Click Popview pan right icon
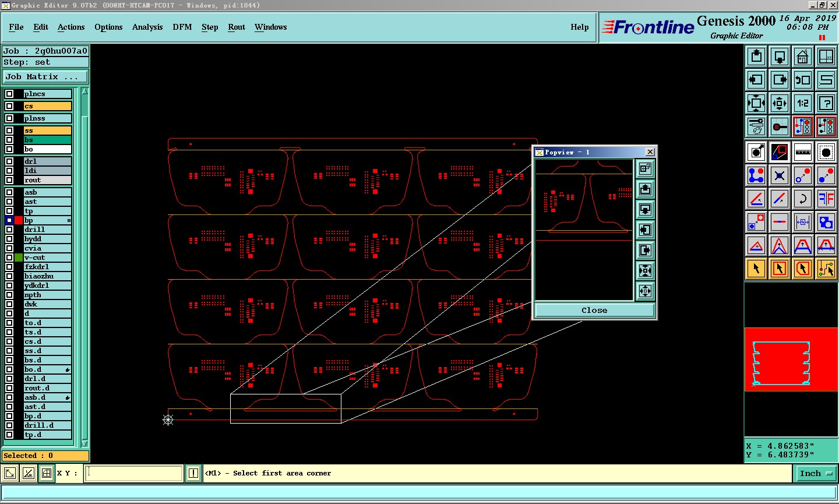Image resolution: width=839 pixels, height=504 pixels. (645, 251)
